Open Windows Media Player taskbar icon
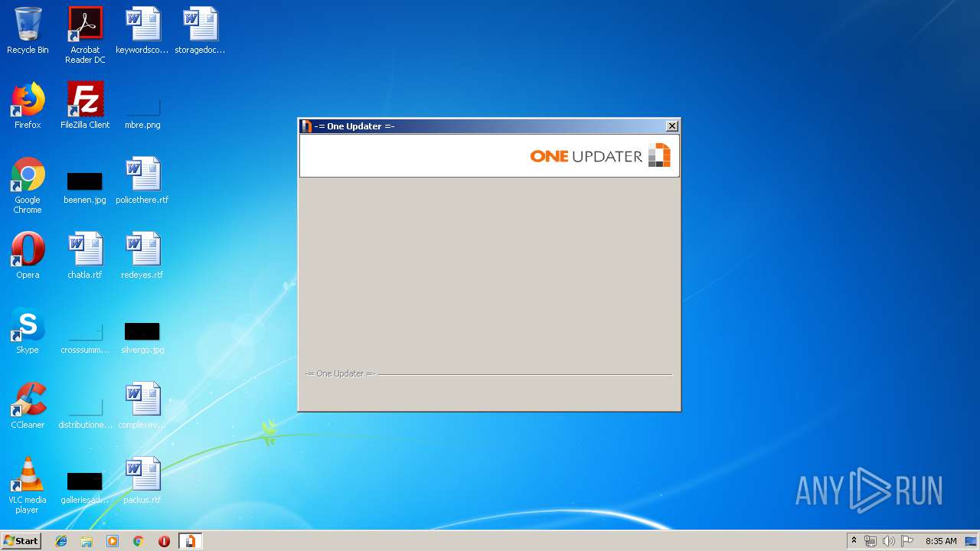The image size is (980, 551). tap(113, 541)
